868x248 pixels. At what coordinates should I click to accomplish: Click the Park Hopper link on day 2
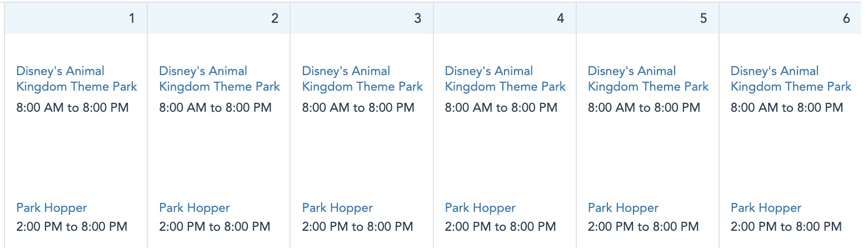[x=194, y=208]
